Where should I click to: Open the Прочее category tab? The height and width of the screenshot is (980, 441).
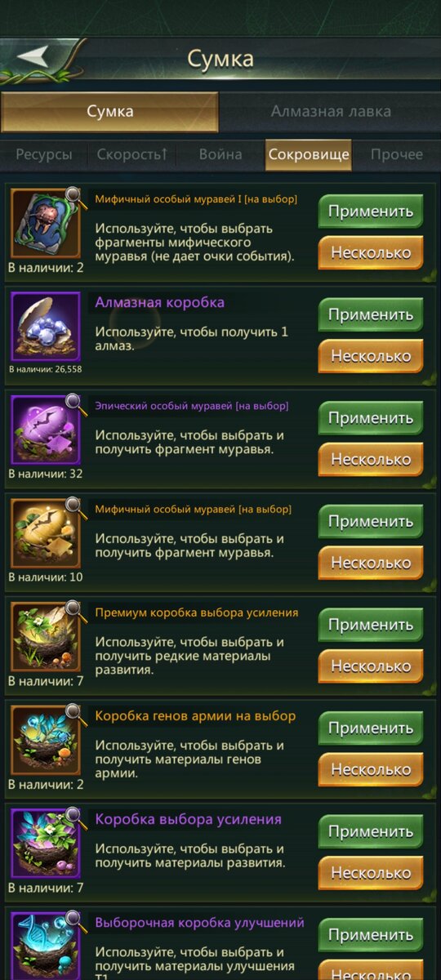pyautogui.click(x=397, y=154)
